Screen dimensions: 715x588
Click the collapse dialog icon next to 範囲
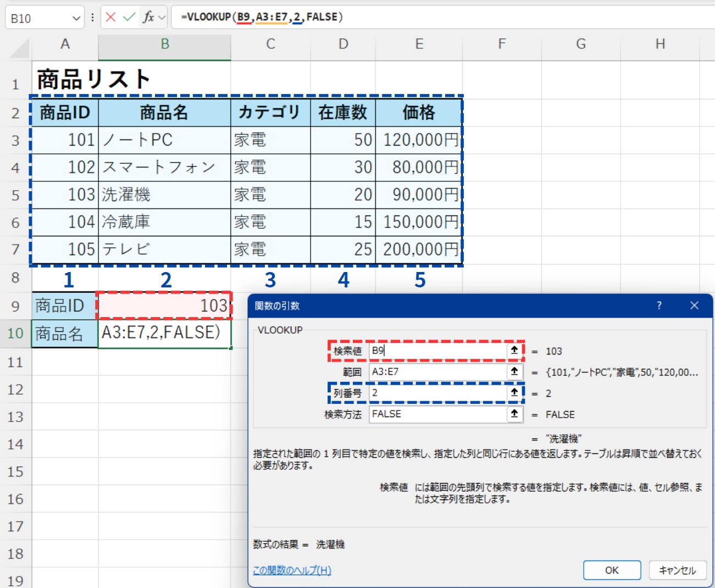coord(514,371)
